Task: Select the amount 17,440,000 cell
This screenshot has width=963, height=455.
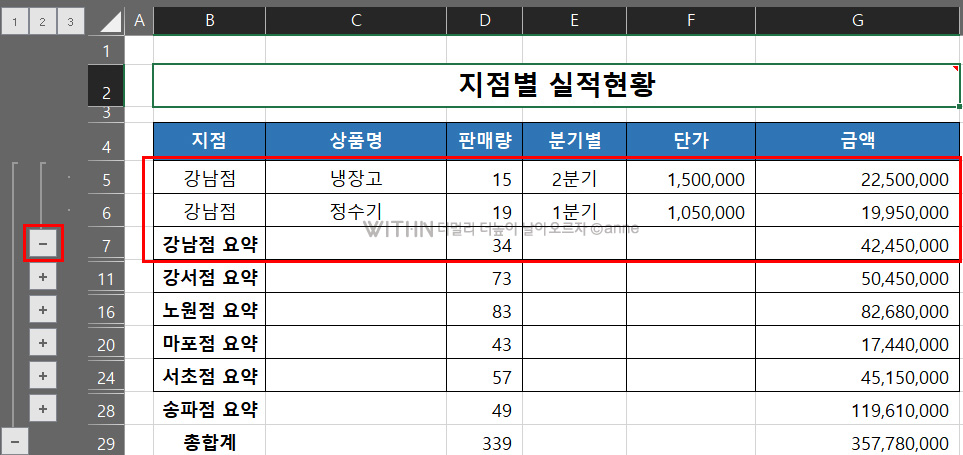Action: coord(858,343)
